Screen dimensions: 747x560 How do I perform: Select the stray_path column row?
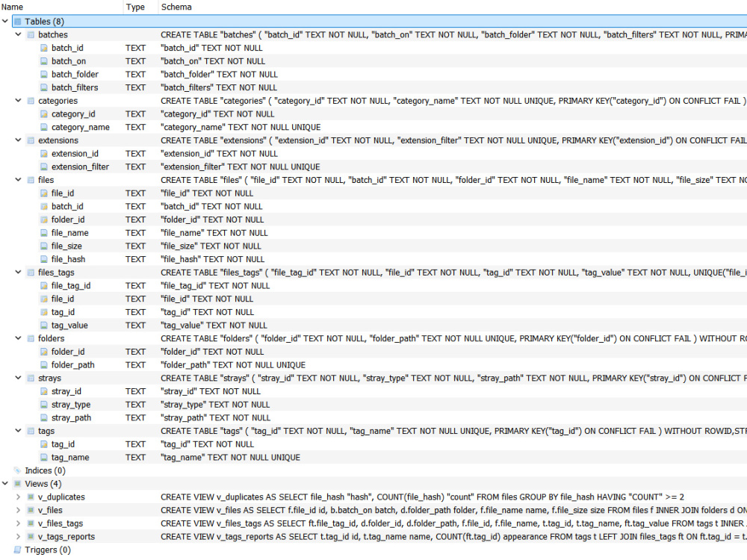373,417
